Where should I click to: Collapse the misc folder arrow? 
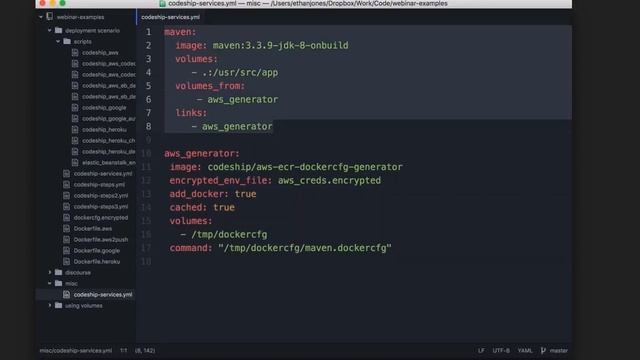(x=49, y=283)
